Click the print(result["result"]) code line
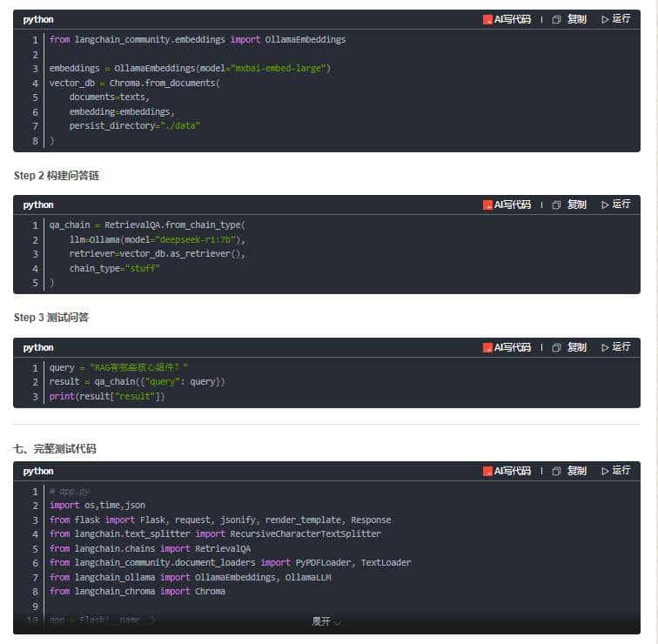The width and height of the screenshot is (658, 644). click(107, 396)
